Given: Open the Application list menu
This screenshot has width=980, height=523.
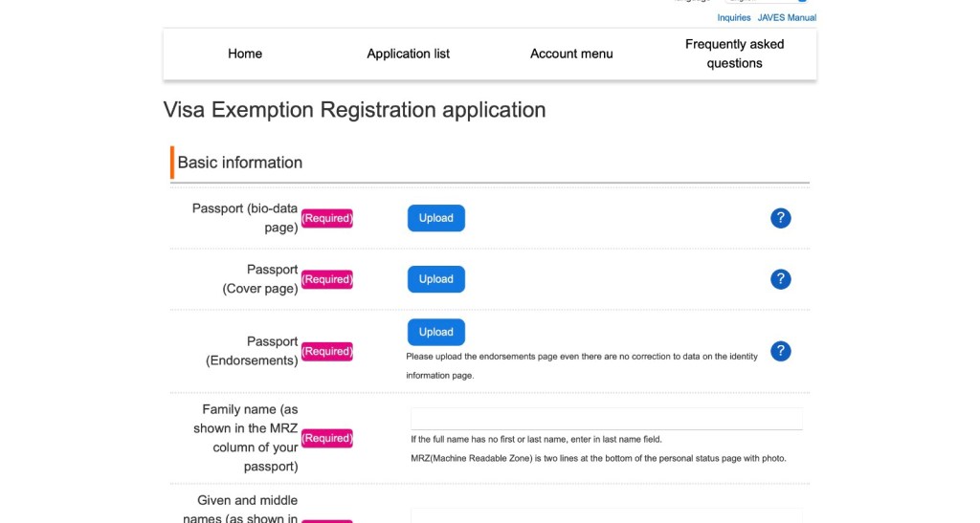Looking at the screenshot, I should click(408, 54).
